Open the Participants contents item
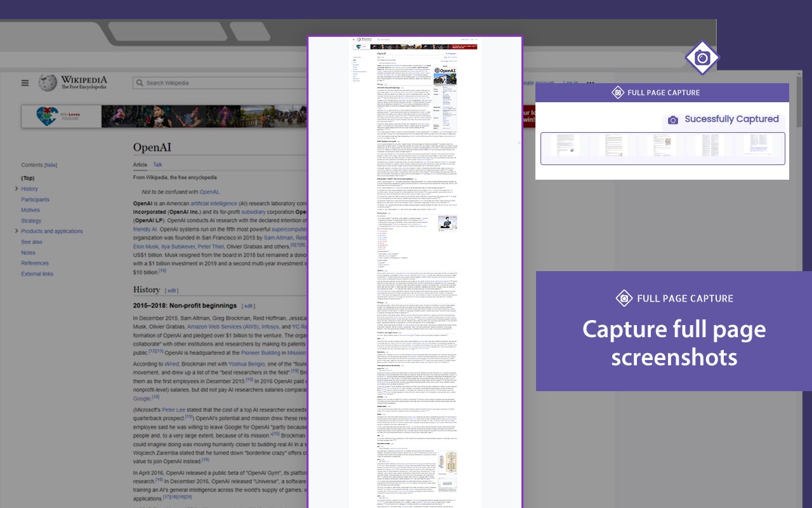 pos(35,199)
